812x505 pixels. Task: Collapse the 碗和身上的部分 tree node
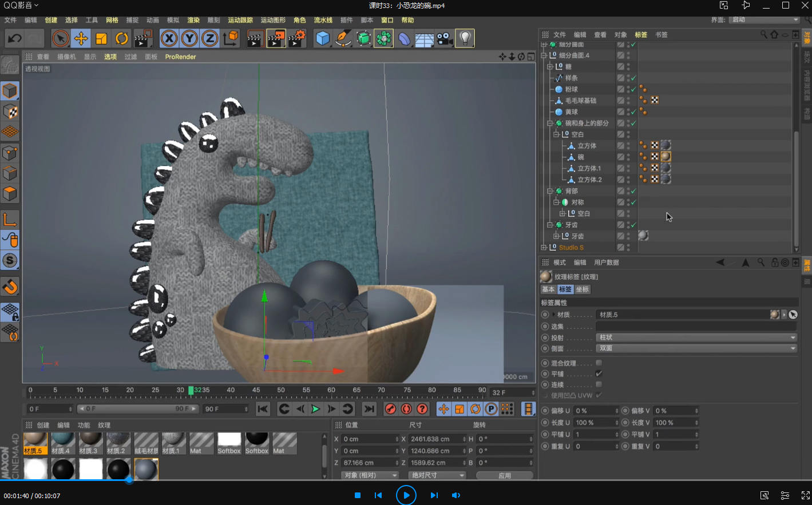[550, 123]
